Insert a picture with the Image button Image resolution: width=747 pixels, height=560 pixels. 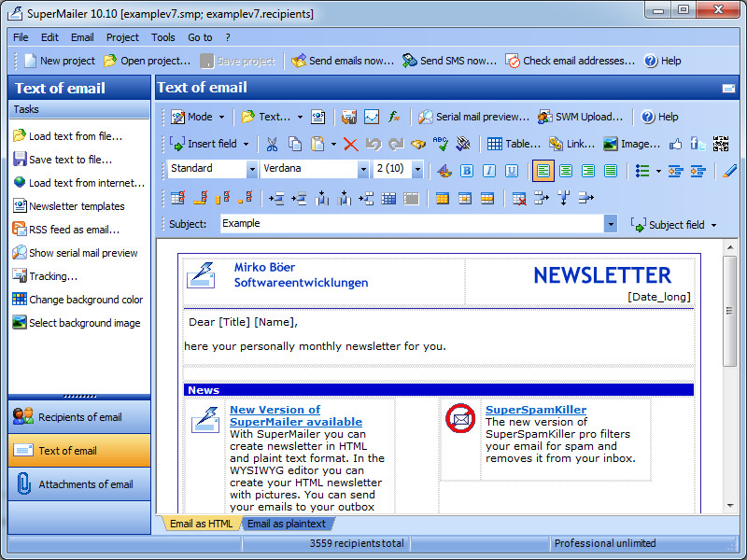tap(632, 144)
